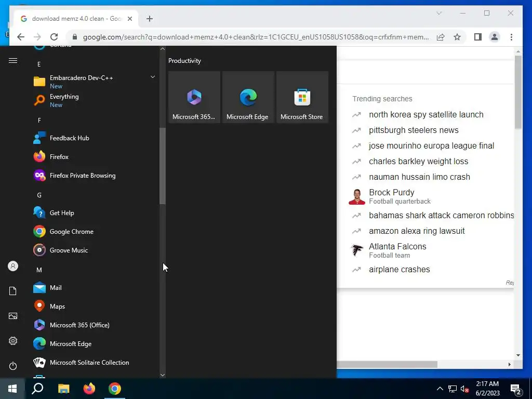Close the 'download memz 4.0 clean' tab

(x=129, y=19)
